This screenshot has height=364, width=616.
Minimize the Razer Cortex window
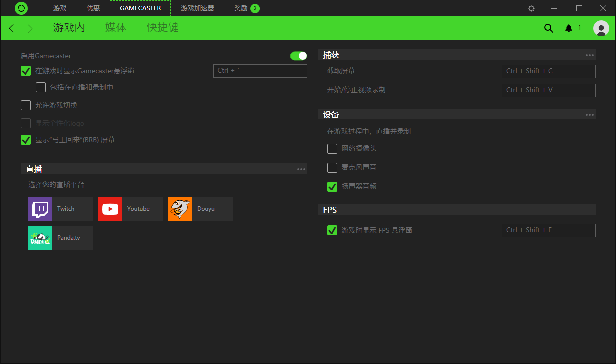click(554, 8)
